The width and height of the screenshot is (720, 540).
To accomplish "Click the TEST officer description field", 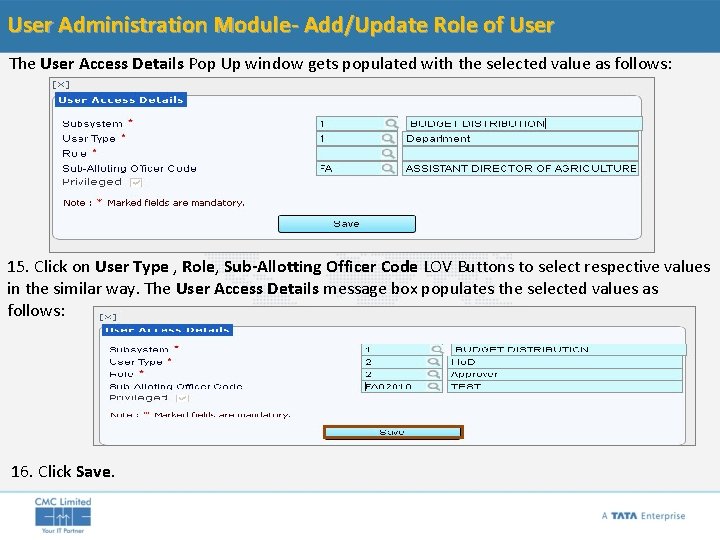I will point(565,387).
